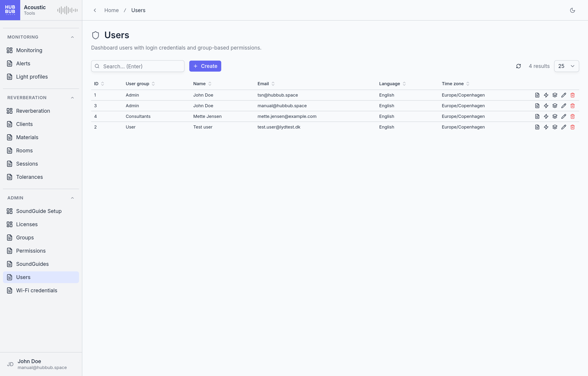The image size is (588, 376).
Task: Sort table by Language column
Action: (392, 84)
